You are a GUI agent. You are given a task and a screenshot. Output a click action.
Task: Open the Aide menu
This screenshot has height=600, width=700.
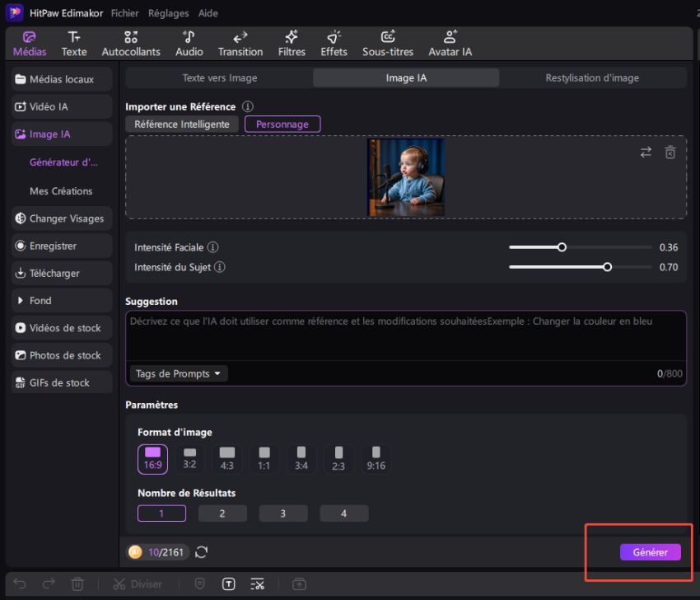208,13
